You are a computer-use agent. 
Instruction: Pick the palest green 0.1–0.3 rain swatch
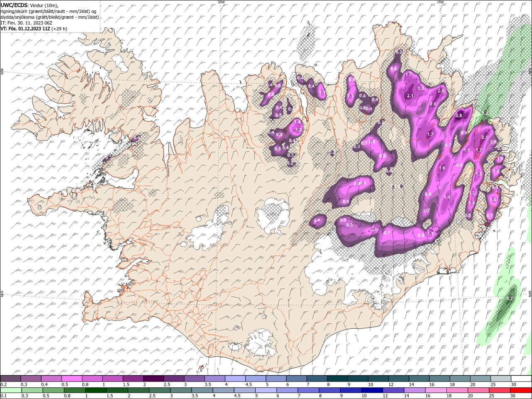click(x=11, y=390)
